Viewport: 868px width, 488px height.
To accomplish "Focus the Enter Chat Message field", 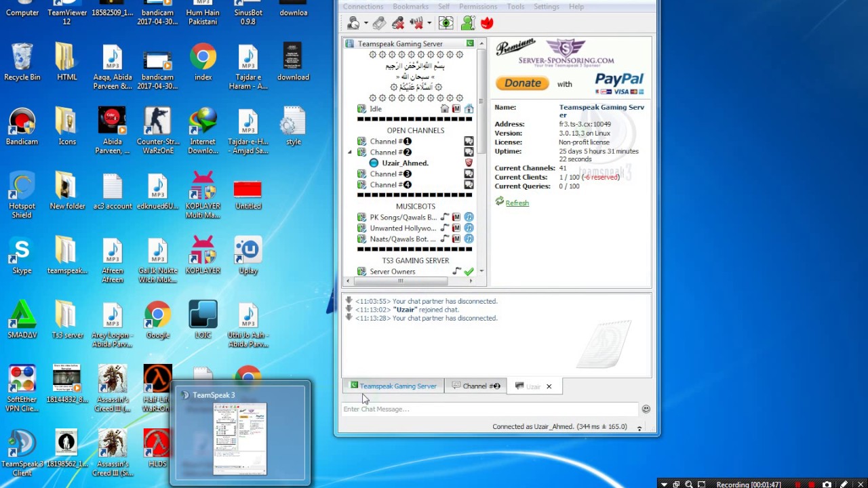I will tap(490, 409).
